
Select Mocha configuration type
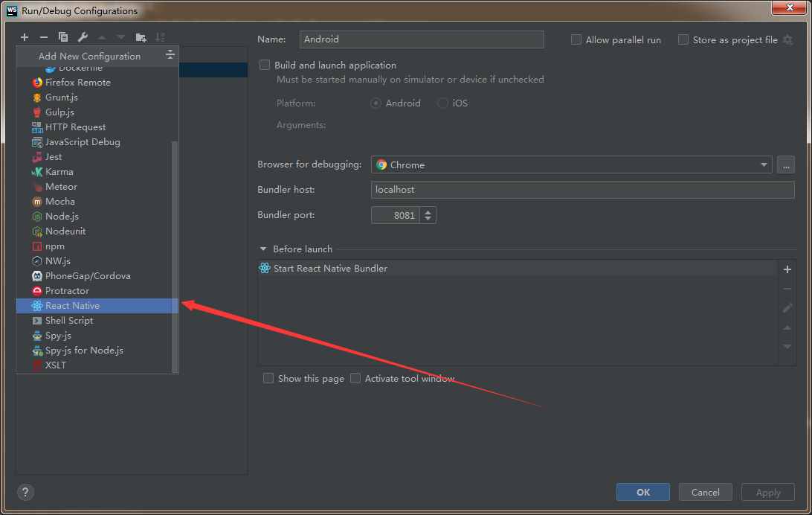tap(97, 202)
